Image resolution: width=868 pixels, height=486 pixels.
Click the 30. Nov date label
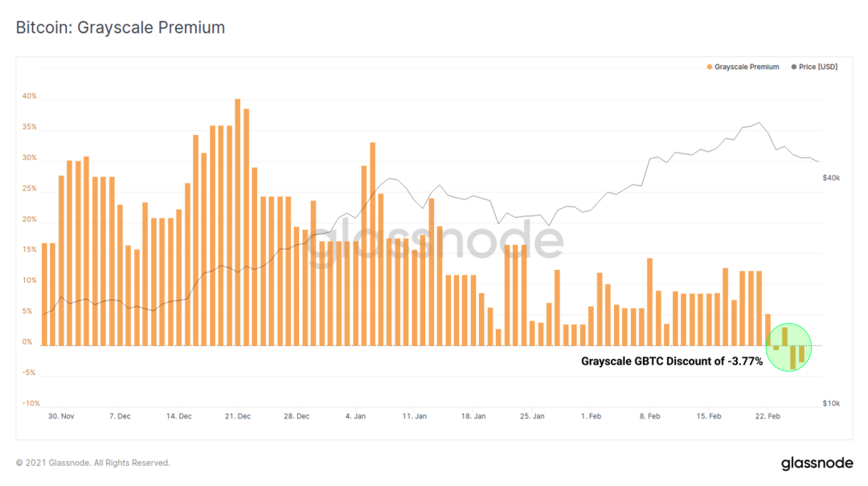(61, 416)
